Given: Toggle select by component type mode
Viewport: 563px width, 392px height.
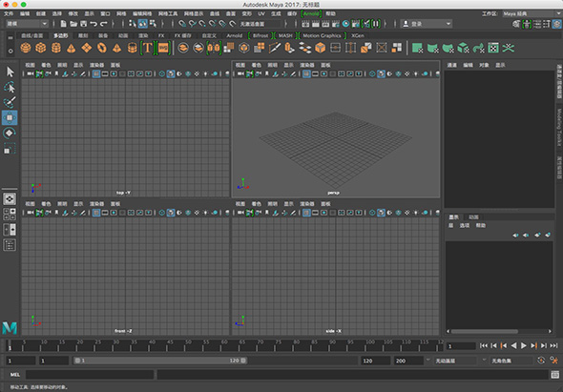Looking at the screenshot, I should click(153, 24).
